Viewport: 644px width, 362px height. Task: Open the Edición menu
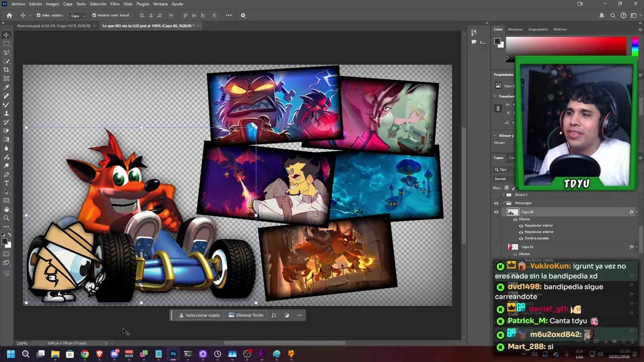click(36, 4)
